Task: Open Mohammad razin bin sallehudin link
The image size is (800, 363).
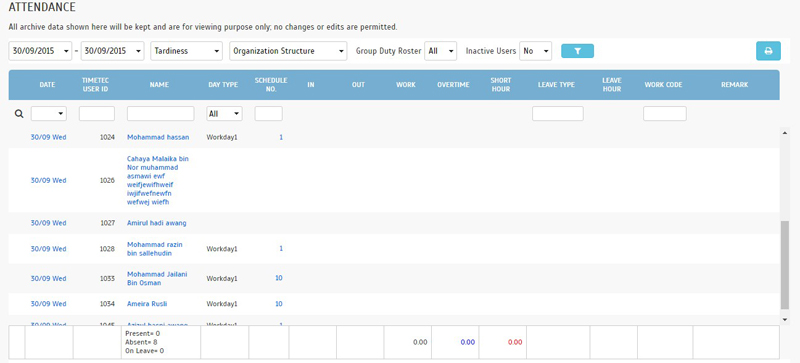Action: 155,249
